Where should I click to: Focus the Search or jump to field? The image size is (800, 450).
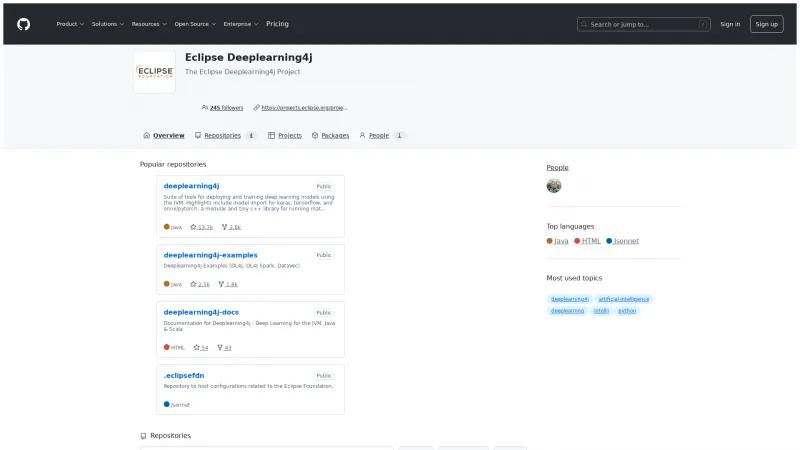pyautogui.click(x=643, y=24)
